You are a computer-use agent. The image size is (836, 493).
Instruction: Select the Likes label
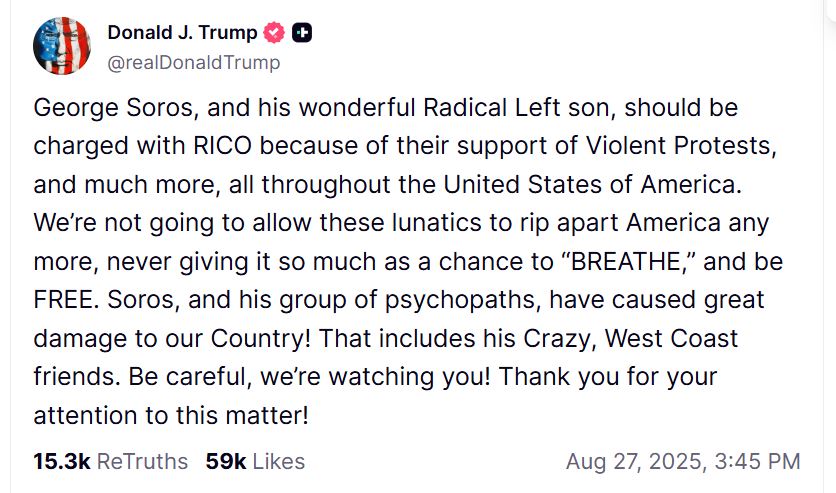click(279, 461)
